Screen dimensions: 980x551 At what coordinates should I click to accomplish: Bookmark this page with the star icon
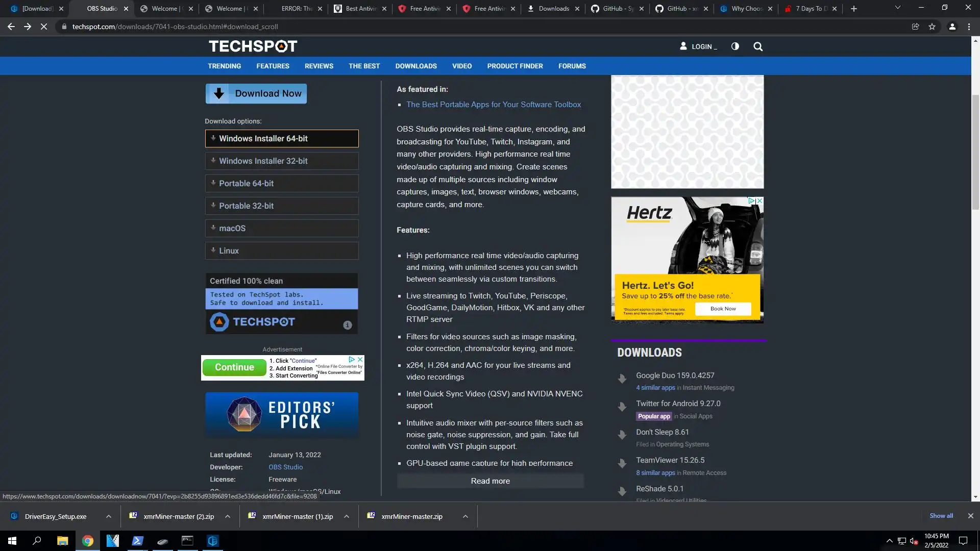click(x=932, y=27)
